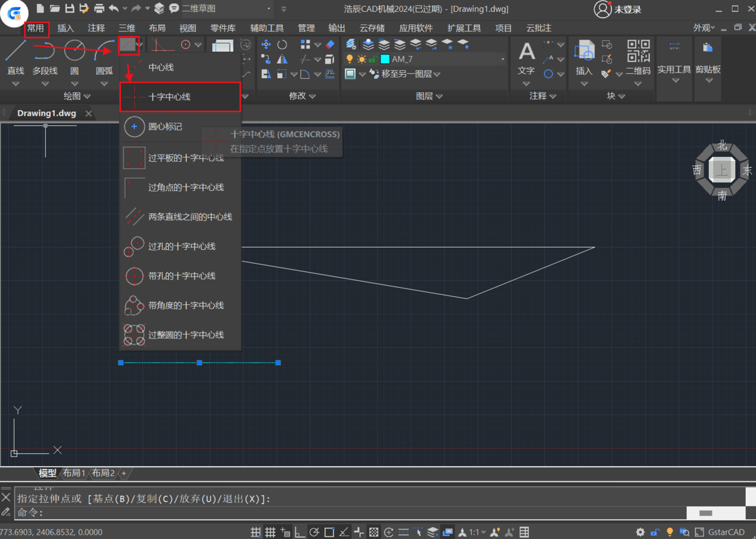
Task: Toggle ortho mode in status bar
Action: coord(299,532)
